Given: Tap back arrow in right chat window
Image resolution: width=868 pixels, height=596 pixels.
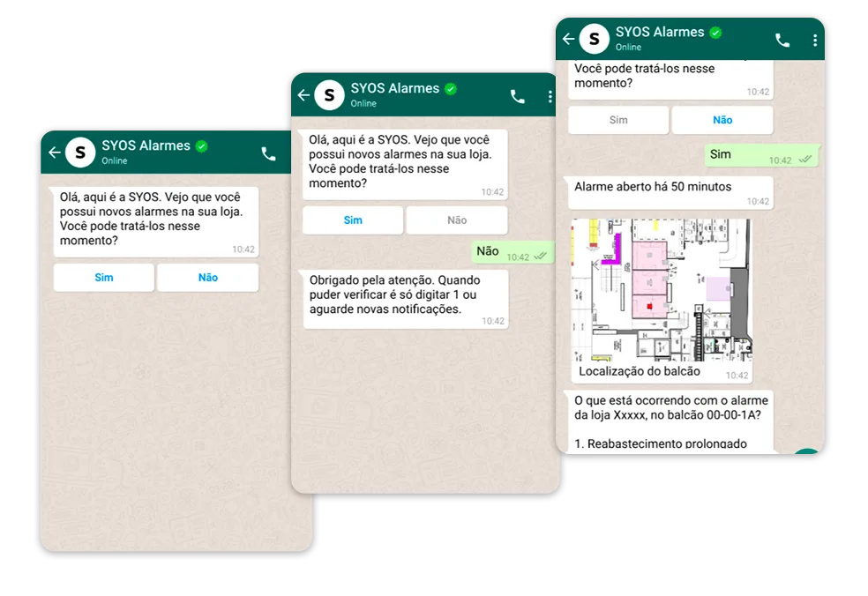Looking at the screenshot, I should point(568,39).
